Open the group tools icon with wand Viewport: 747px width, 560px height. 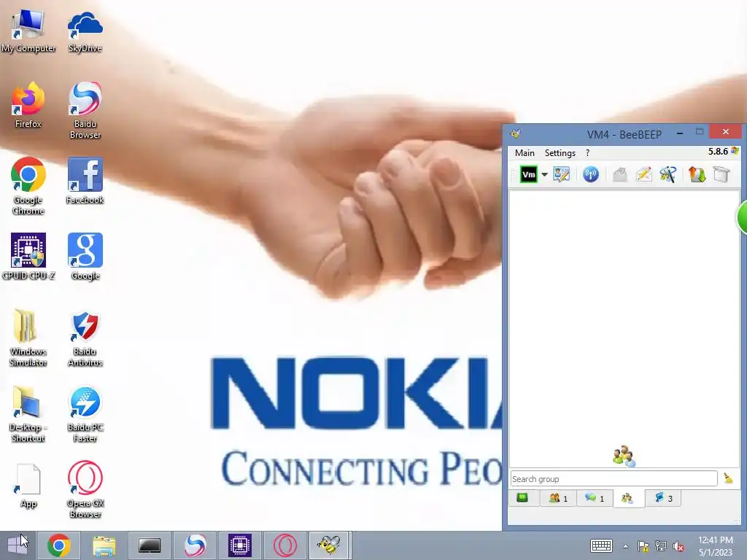pos(668,174)
